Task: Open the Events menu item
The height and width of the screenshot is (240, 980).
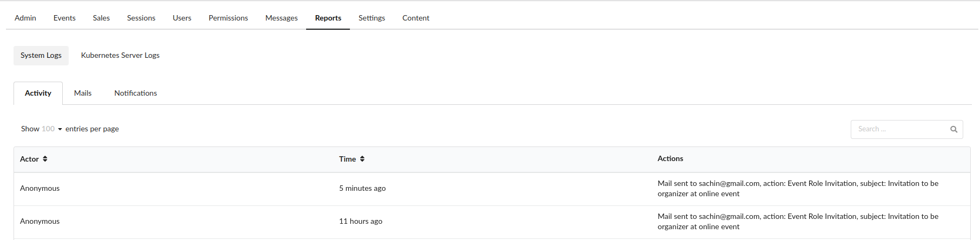Action: click(x=64, y=18)
